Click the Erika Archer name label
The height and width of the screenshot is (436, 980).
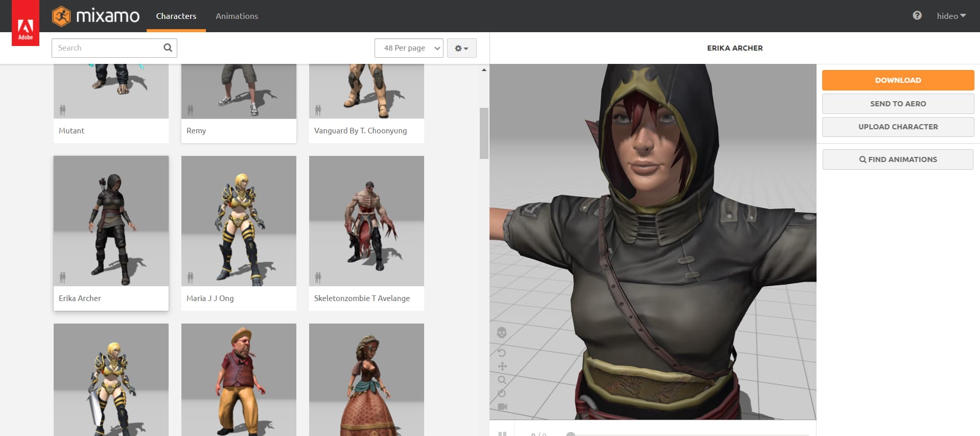coord(80,299)
